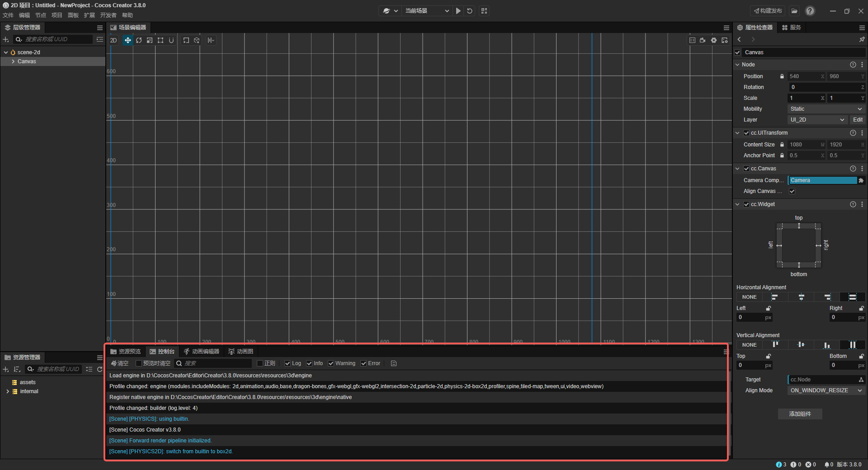Select the Rotate transform tool

(x=139, y=40)
